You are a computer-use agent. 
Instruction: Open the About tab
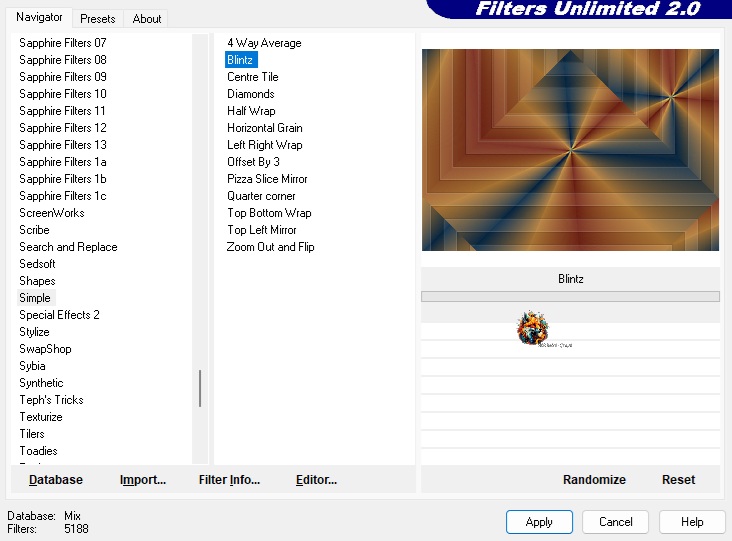147,19
